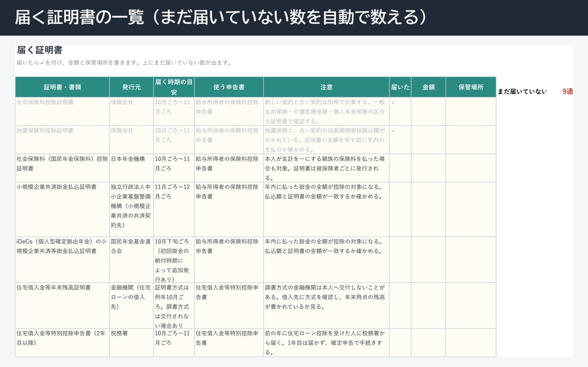Click the 本人が生計を一にする親族 note cell
Screen dimensions: 588x367
(326, 168)
